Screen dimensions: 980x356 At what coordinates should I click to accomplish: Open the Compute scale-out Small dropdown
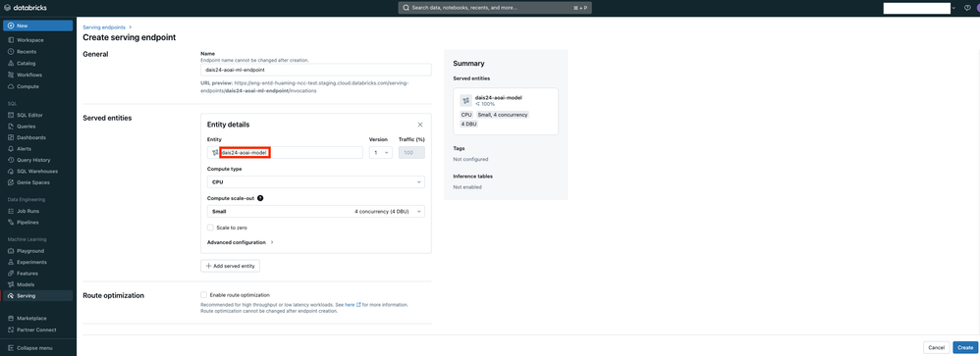click(315, 212)
